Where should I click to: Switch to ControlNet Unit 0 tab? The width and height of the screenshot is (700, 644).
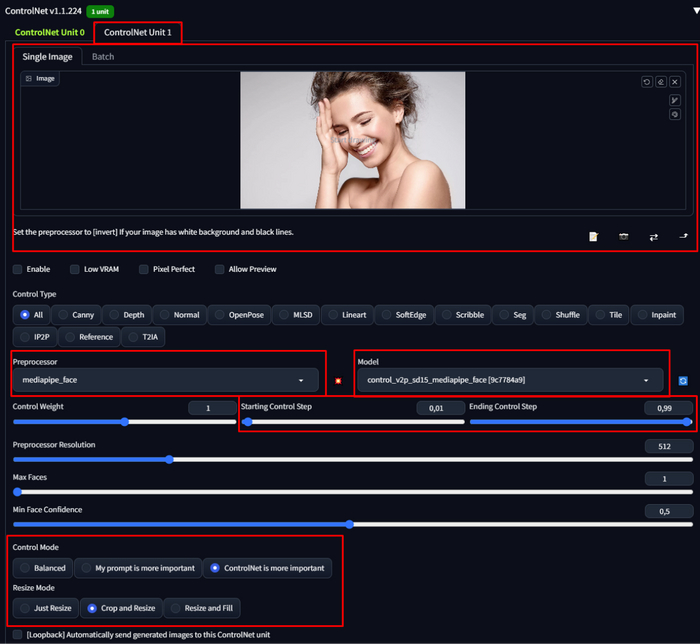coord(48,32)
